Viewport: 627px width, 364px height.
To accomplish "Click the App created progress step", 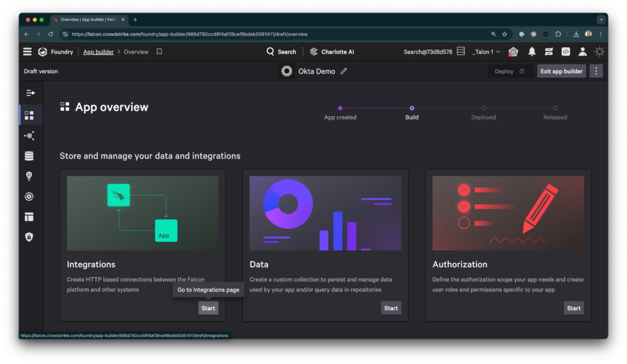I will (340, 113).
